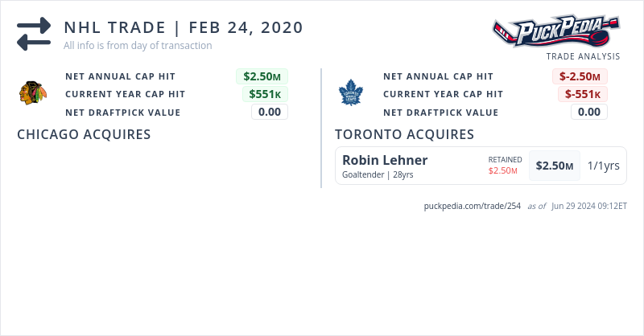Click the puckpedia.com/trade/254 link
This screenshot has height=336, width=644.
pyautogui.click(x=473, y=206)
